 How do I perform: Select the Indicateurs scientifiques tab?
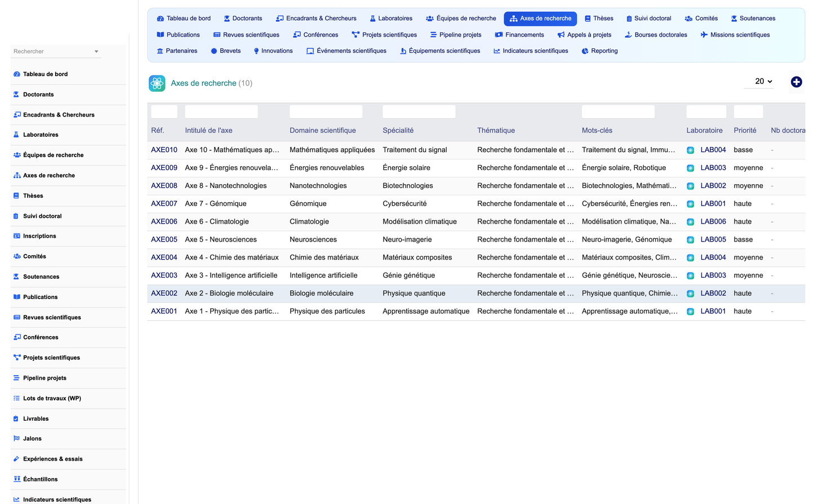coord(531,51)
